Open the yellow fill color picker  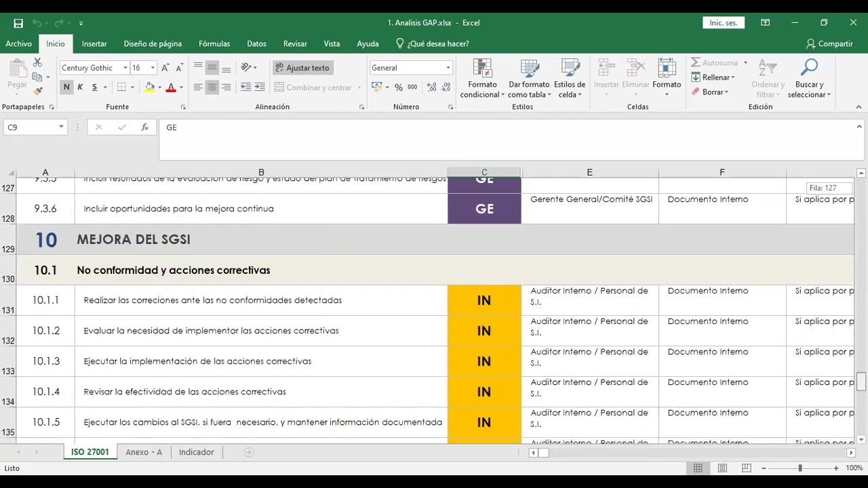[x=159, y=87]
